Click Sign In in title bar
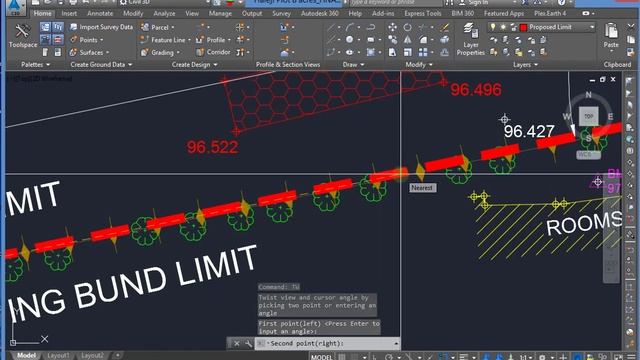Image resolution: width=640 pixels, height=360 pixels. (x=478, y=2)
